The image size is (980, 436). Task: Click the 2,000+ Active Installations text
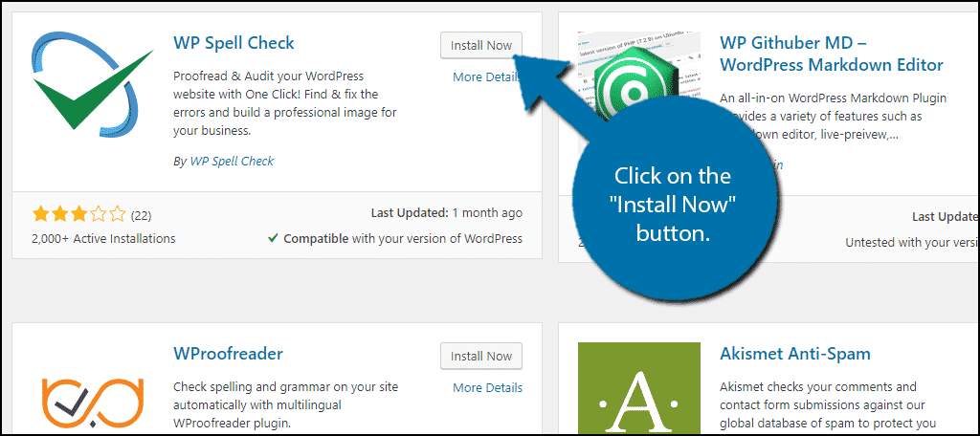click(x=103, y=239)
